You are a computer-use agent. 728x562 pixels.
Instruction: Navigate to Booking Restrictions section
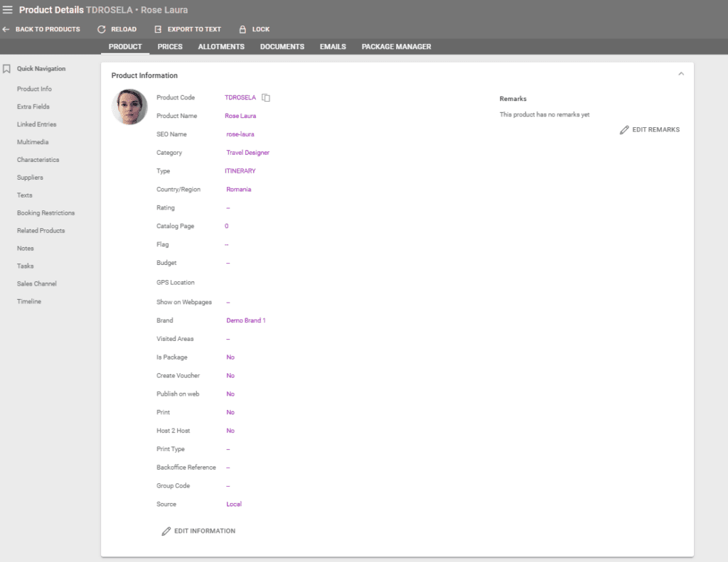coord(45,213)
